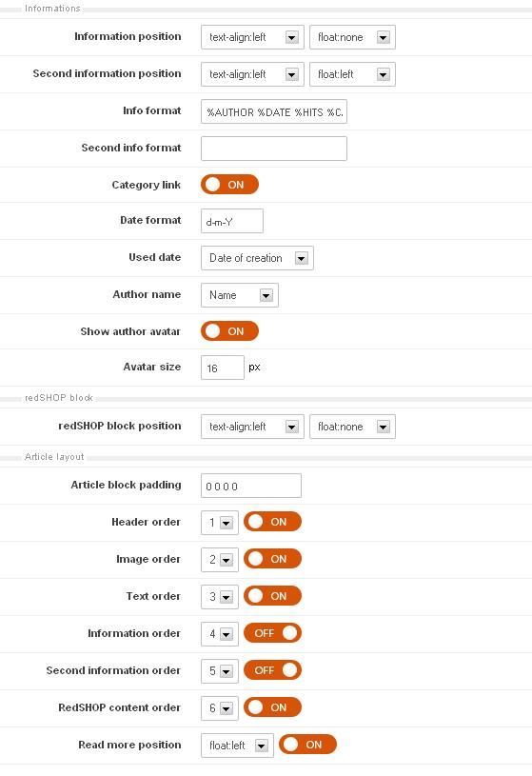This screenshot has height=776, width=532.
Task: Click the empty Second info format field
Action: pos(274,149)
